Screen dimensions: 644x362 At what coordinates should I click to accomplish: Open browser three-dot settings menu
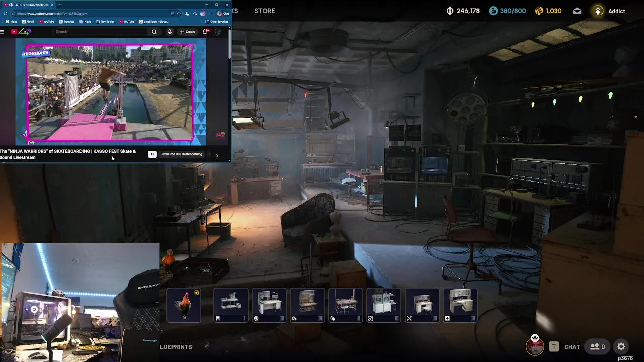pos(211,14)
